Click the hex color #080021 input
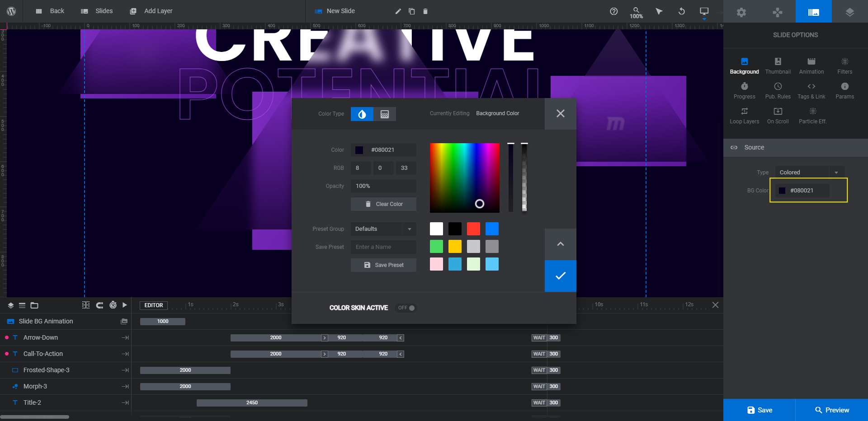Viewport: 868px width, 421px height. (383, 150)
